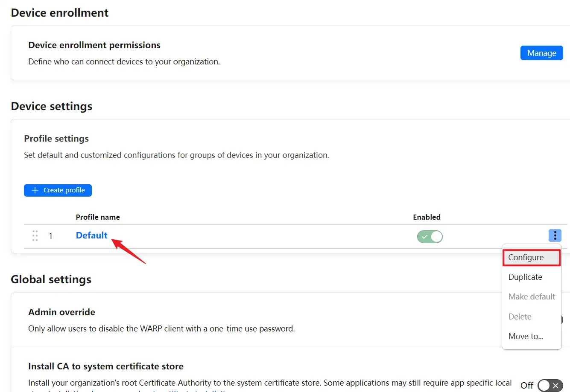
Task: Click the profile order number 1
Action: click(50, 236)
